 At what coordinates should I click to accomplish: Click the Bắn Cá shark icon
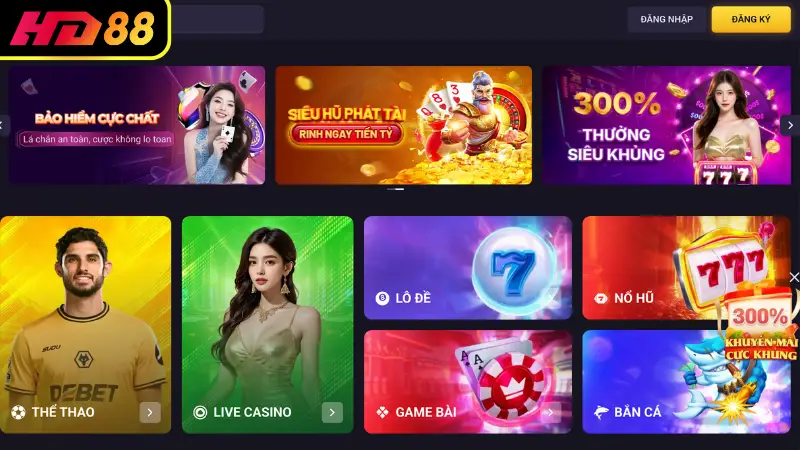pos(601,412)
